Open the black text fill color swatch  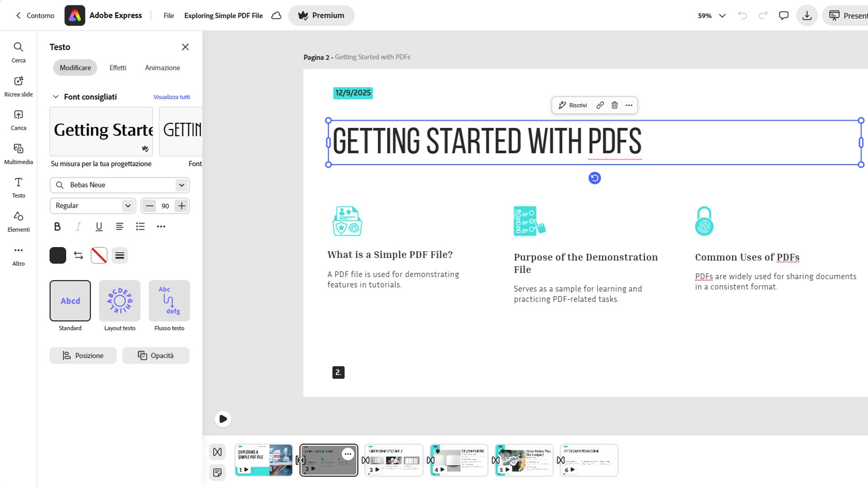click(x=58, y=255)
